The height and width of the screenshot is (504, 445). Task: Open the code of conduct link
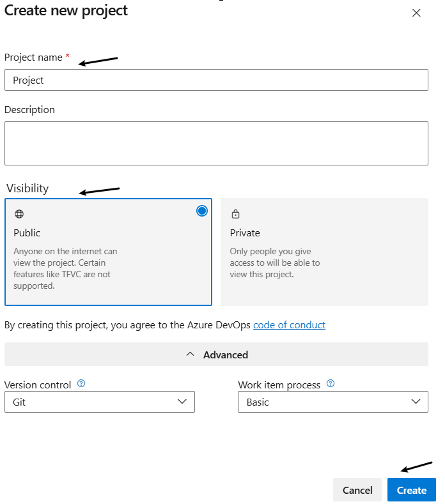[289, 325]
